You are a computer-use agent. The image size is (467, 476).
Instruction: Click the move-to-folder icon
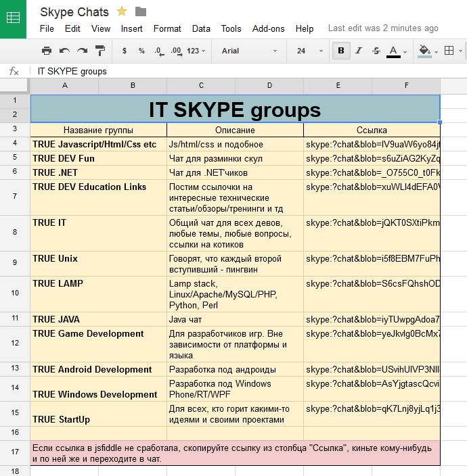point(141,11)
